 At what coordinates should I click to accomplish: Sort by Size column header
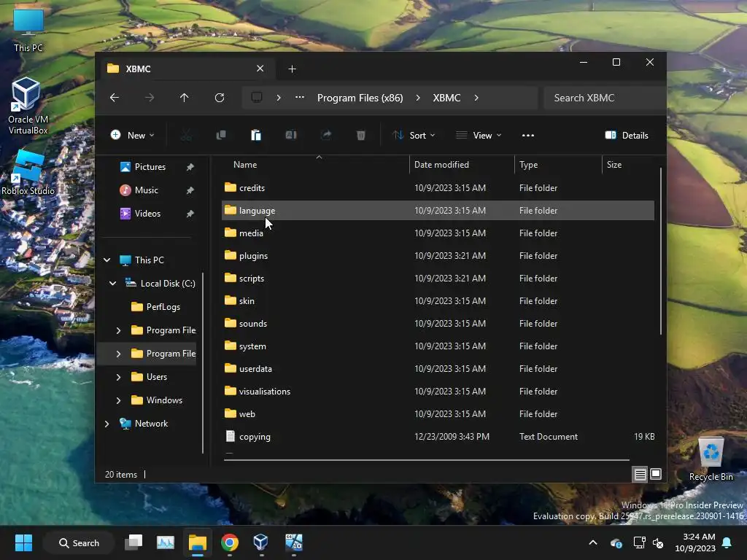629,165
